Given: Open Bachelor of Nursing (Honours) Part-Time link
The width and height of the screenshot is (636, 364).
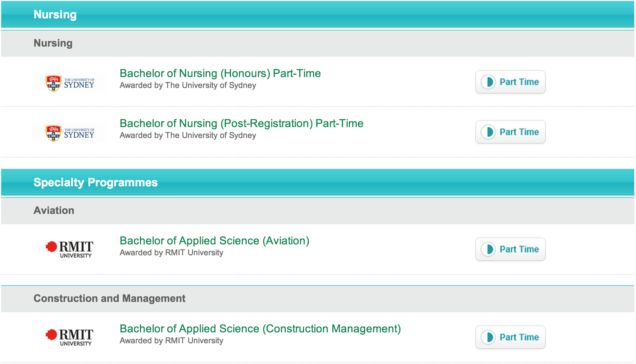Looking at the screenshot, I should pyautogui.click(x=220, y=74).
